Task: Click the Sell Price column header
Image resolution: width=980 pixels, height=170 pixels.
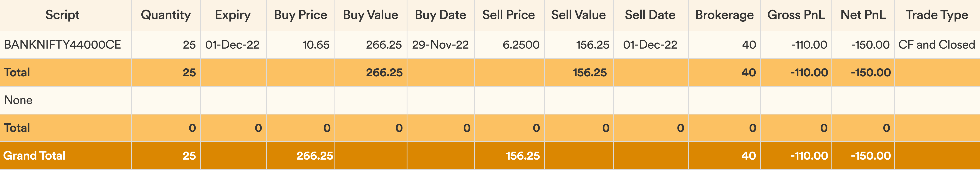Action: tap(509, 15)
